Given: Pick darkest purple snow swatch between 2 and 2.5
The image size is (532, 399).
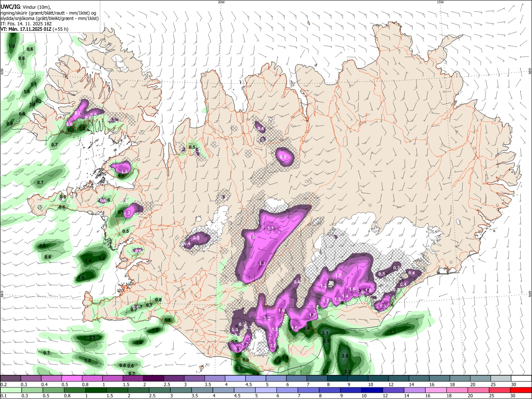Looking at the screenshot, I should (x=153, y=379).
